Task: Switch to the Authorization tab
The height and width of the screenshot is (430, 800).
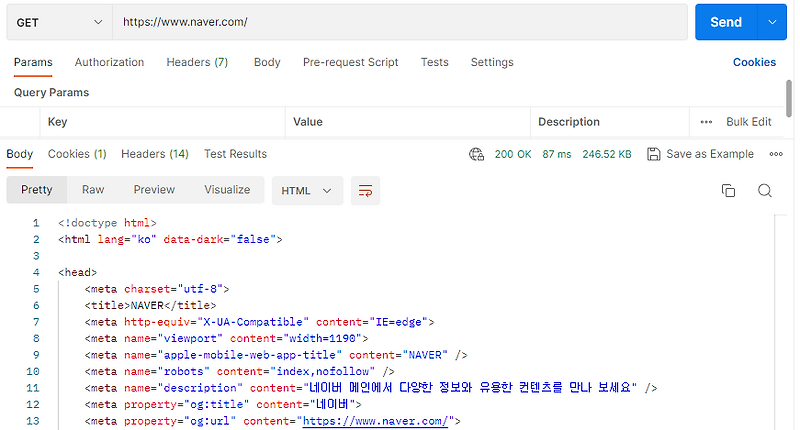Action: [109, 62]
